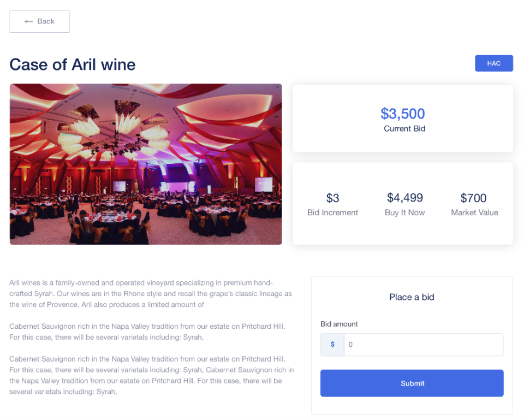Image resolution: width=524 pixels, height=420 pixels.
Task: Open the banquet hall auction image
Action: coord(146,164)
